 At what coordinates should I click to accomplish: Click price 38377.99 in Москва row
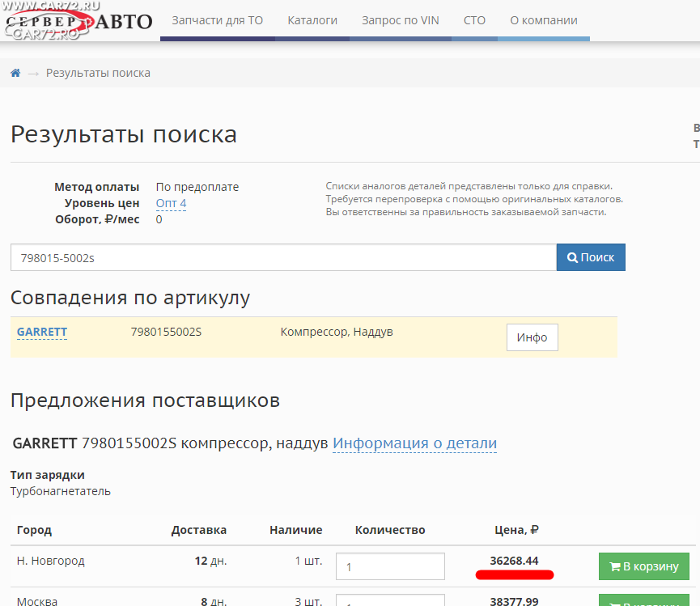tap(515, 601)
